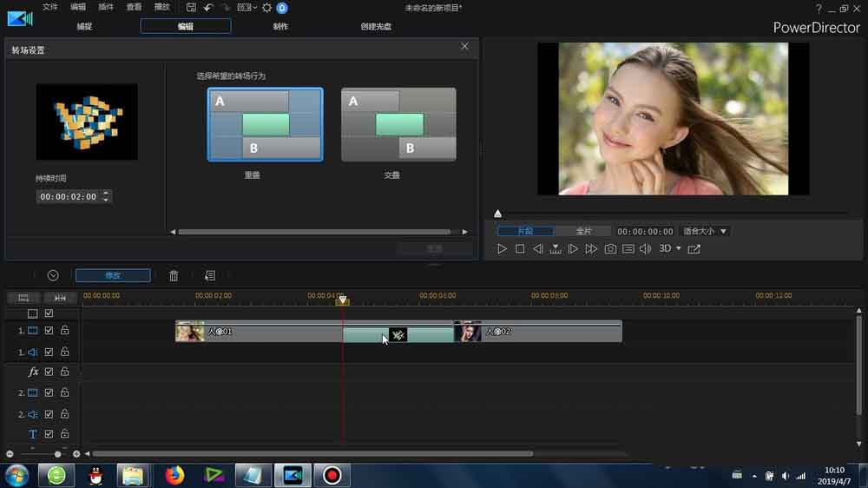This screenshot has width=868, height=488.
Task: Toggle the fx effect track checkbox
Action: [49, 372]
